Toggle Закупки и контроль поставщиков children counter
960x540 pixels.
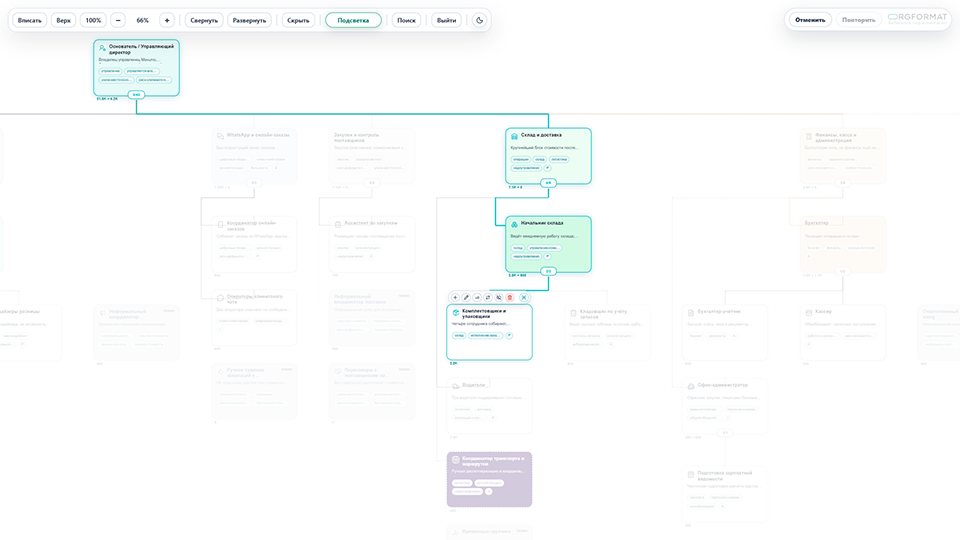click(x=372, y=183)
